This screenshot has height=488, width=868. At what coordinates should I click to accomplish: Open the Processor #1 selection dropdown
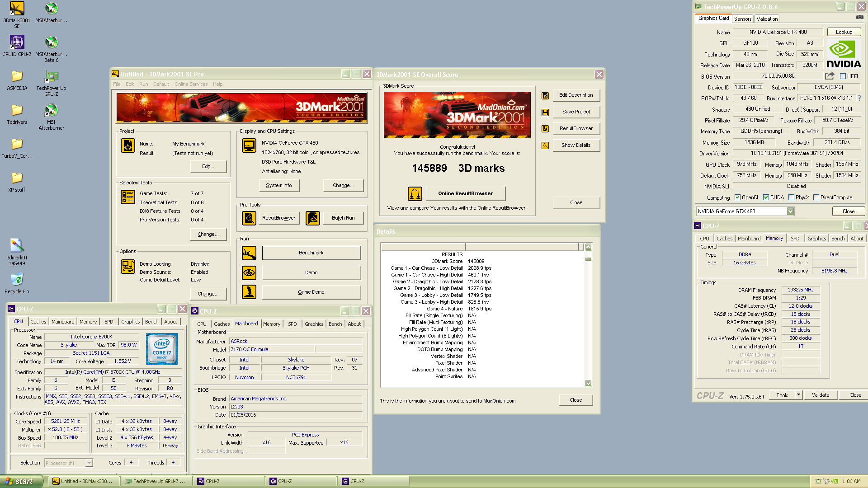89,463
